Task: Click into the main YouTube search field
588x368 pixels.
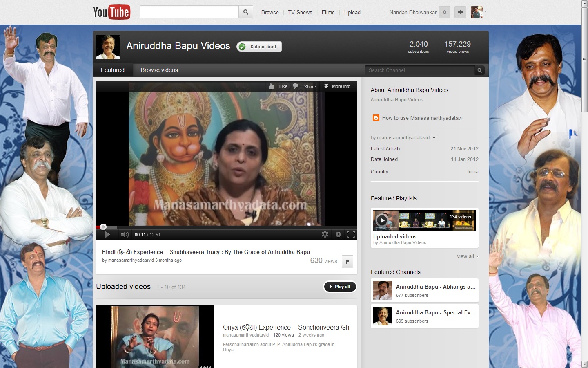Action: (189, 12)
